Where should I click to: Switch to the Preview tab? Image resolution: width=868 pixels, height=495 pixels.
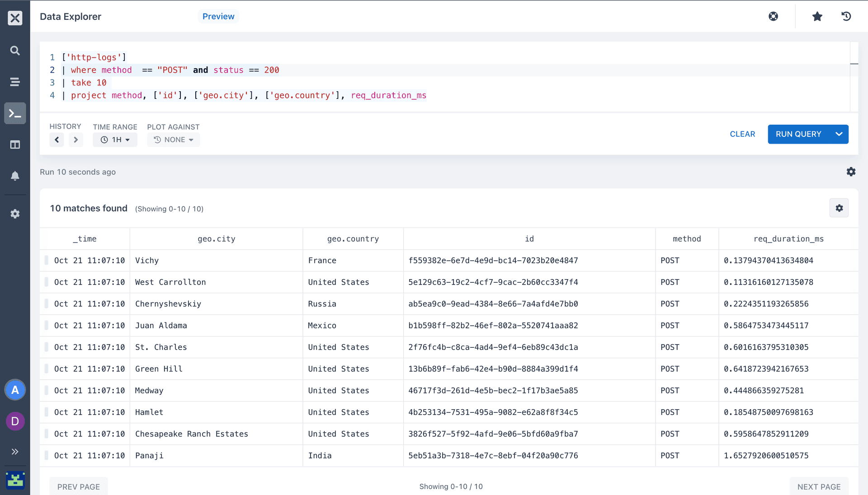(218, 16)
